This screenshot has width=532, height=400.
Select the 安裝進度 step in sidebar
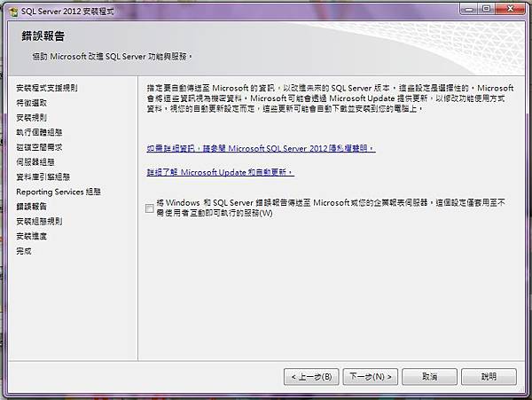32,236
